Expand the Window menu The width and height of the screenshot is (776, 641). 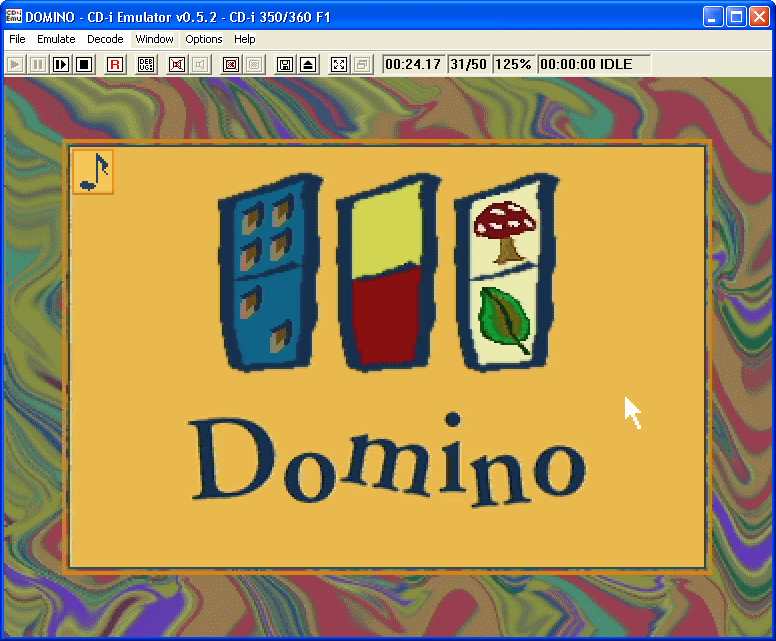tap(154, 39)
